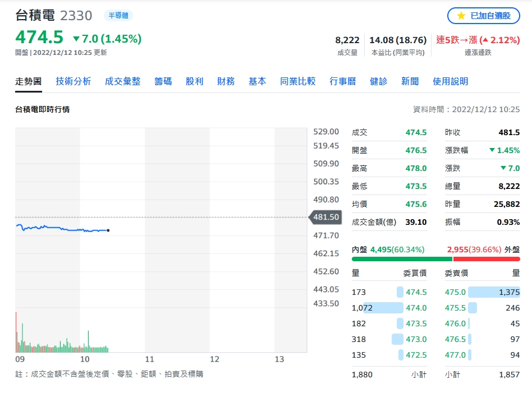Image resolution: width=532 pixels, height=393 pixels.
Task: Click the x-axis hour label 11
Action: pyautogui.click(x=150, y=359)
